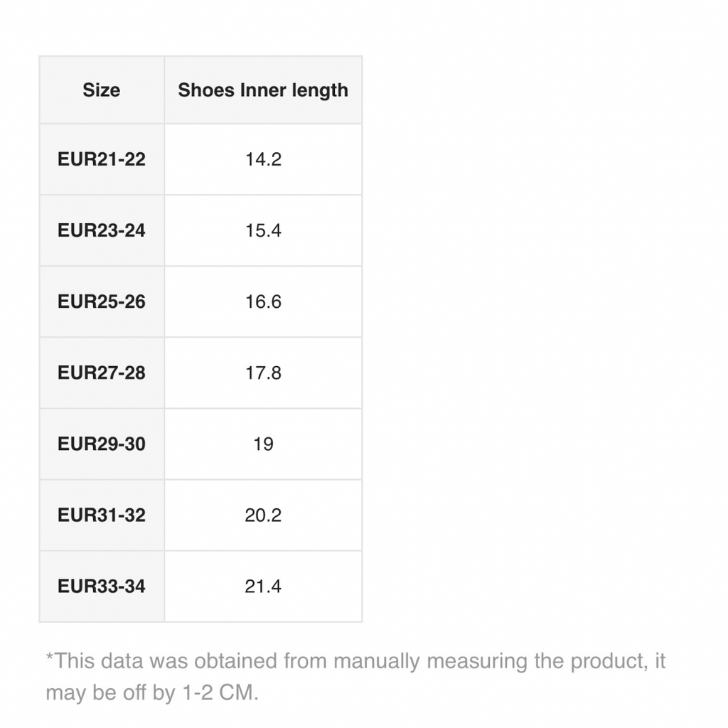728x728 pixels.
Task: Click the 20.2 inner length value
Action: click(x=263, y=515)
